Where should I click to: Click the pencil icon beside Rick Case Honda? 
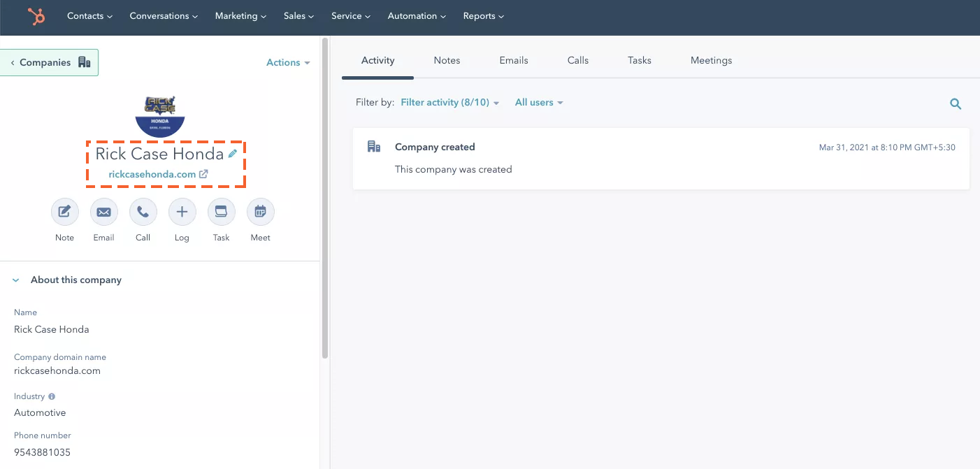coord(233,153)
